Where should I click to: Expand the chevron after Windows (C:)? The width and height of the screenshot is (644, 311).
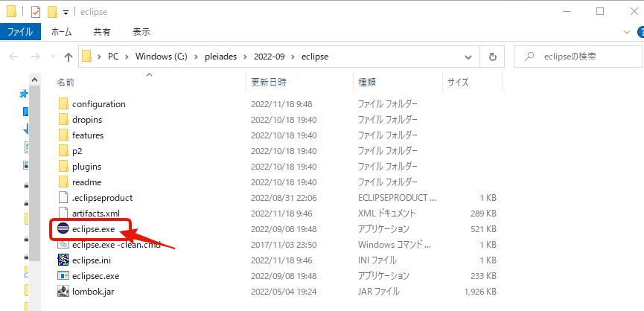(196, 57)
